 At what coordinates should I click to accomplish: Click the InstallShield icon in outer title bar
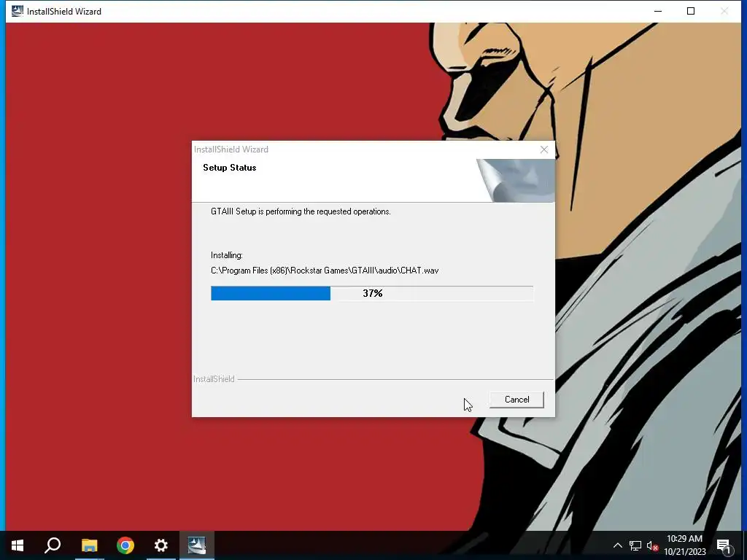click(x=18, y=11)
